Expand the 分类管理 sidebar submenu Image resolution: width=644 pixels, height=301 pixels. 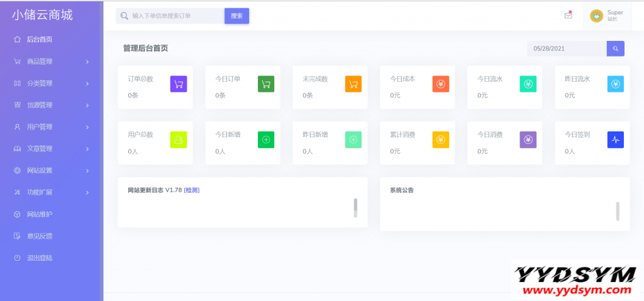(50, 83)
